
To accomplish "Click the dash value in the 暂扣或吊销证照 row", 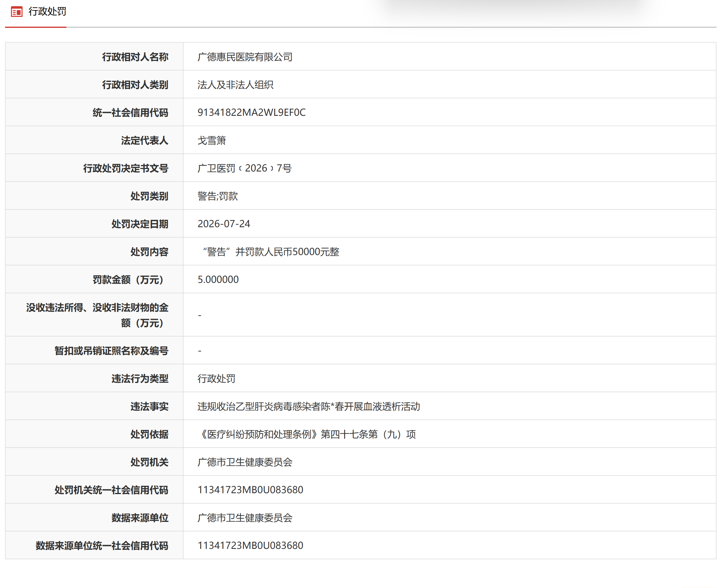I will click(x=199, y=351).
